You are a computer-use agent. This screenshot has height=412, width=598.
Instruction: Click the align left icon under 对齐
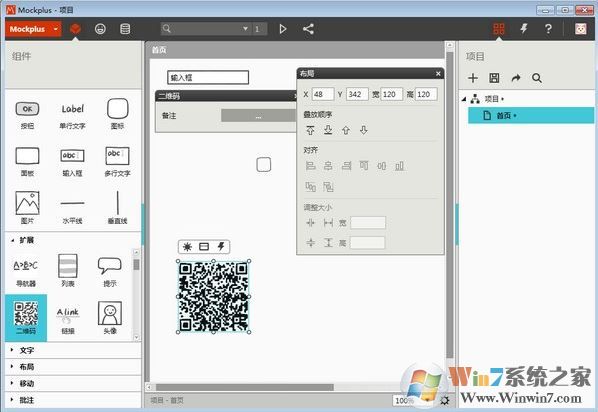pyautogui.click(x=310, y=166)
